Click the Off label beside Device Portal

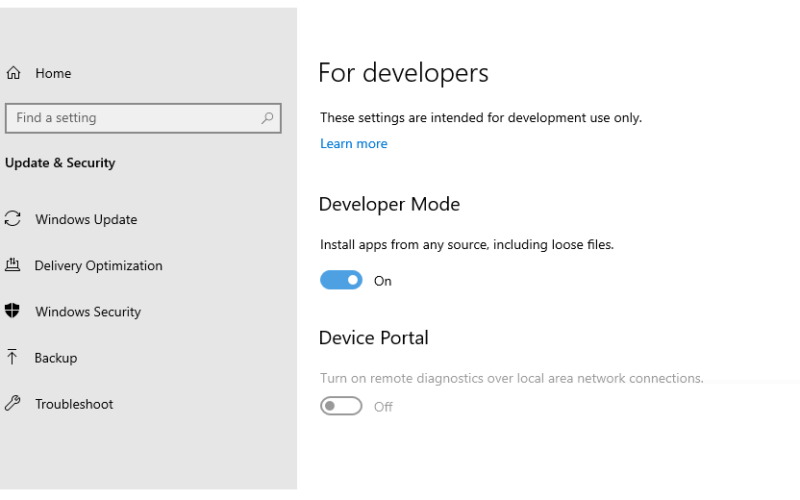pos(383,407)
